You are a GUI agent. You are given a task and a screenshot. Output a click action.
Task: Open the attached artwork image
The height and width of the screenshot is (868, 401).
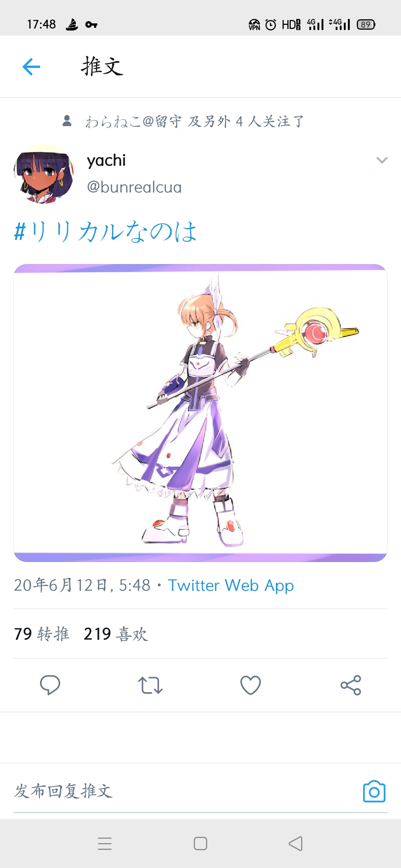[200, 413]
